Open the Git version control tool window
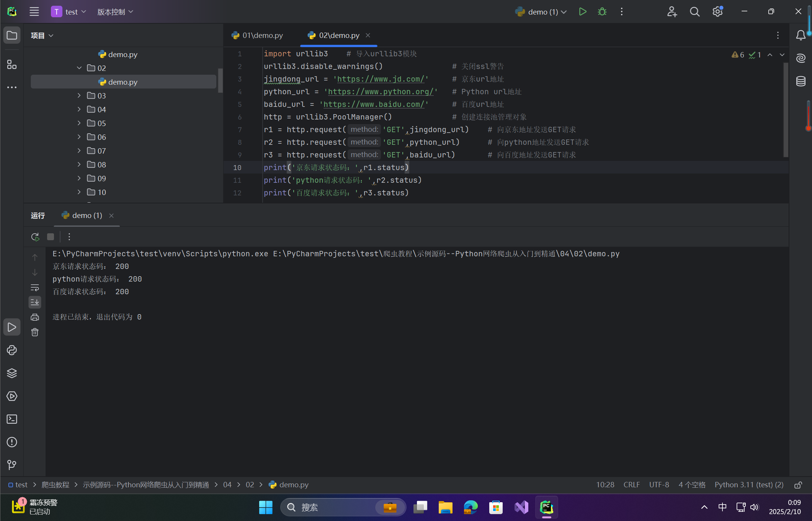The height and width of the screenshot is (521, 812). (12, 465)
